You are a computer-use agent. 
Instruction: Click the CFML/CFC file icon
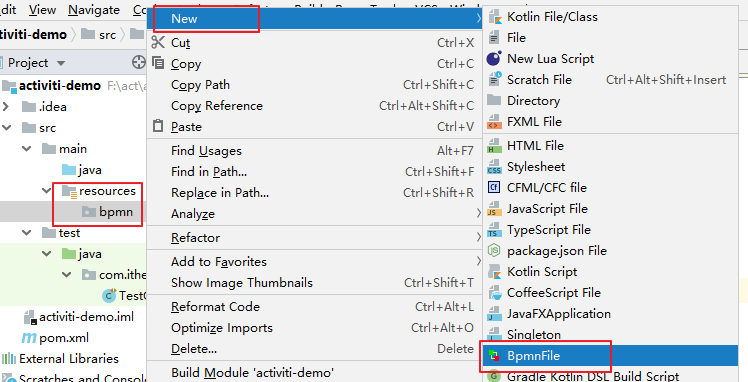coord(494,187)
